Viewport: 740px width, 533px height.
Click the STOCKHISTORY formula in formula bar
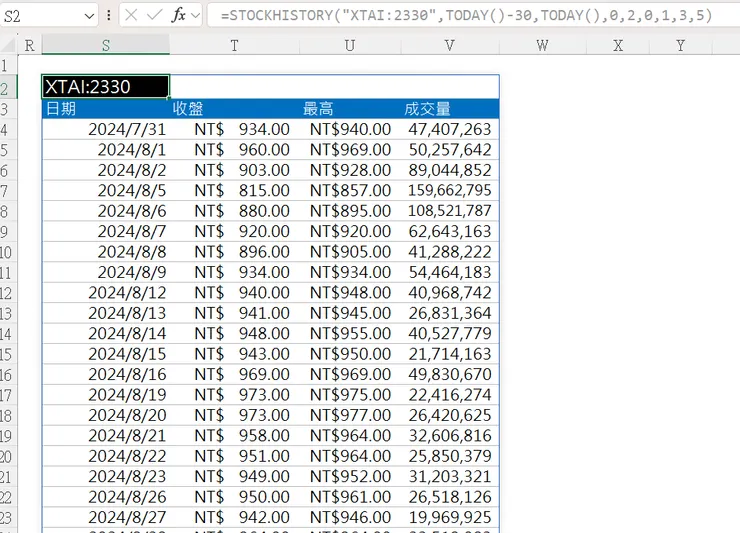466,16
